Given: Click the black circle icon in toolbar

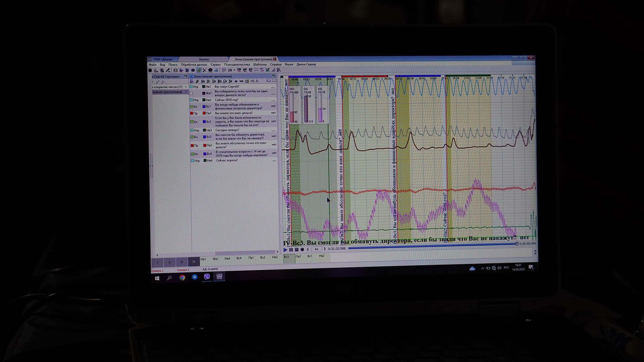Looking at the screenshot, I should [150, 70].
